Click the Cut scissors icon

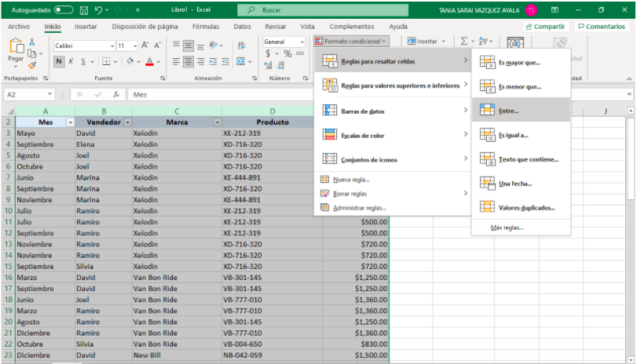pyautogui.click(x=31, y=42)
